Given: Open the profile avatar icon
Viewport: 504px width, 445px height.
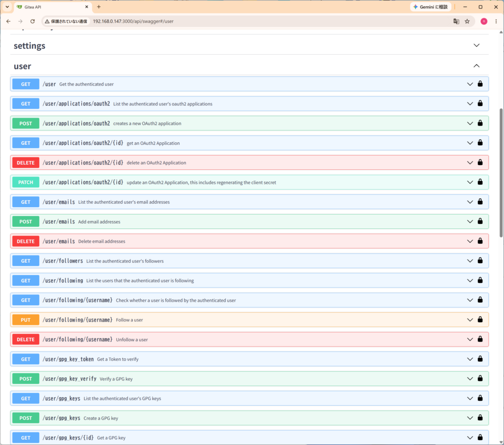Looking at the screenshot, I should (x=484, y=21).
